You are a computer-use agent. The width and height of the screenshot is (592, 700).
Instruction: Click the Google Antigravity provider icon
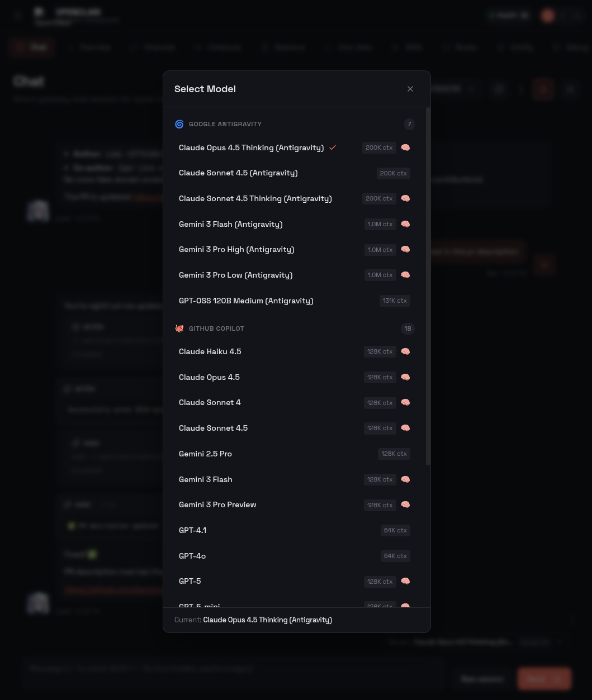point(179,124)
